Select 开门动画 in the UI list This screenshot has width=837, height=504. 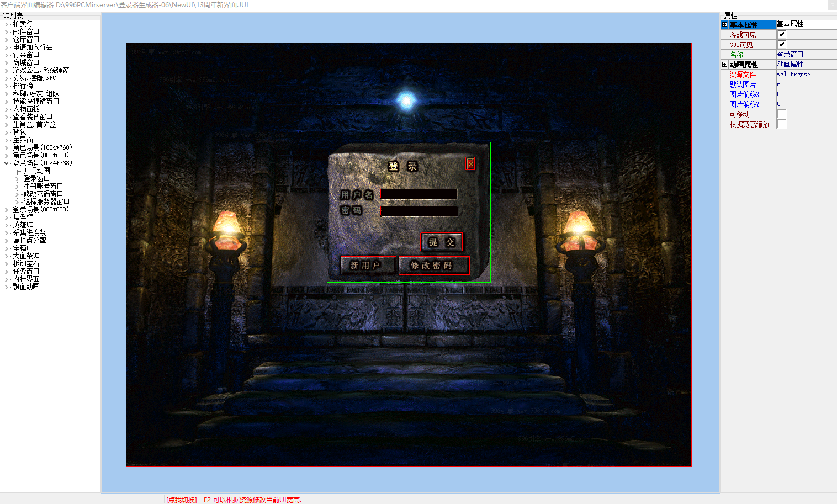pyautogui.click(x=36, y=171)
